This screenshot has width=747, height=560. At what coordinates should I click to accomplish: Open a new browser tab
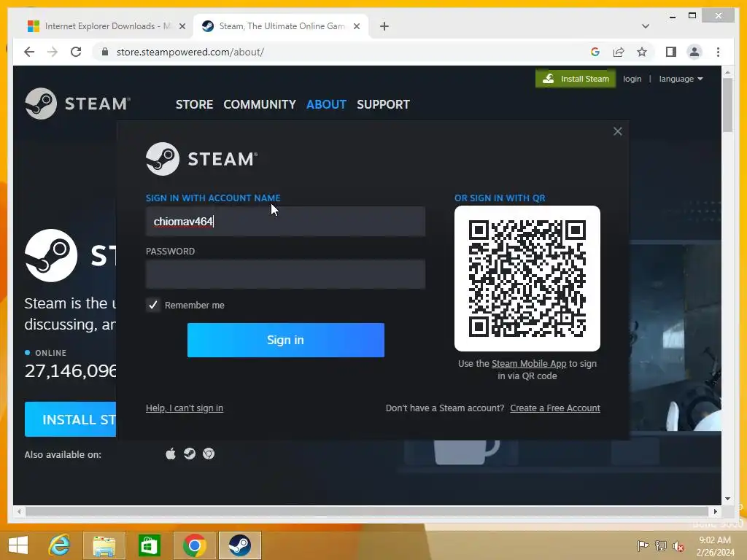(x=384, y=26)
